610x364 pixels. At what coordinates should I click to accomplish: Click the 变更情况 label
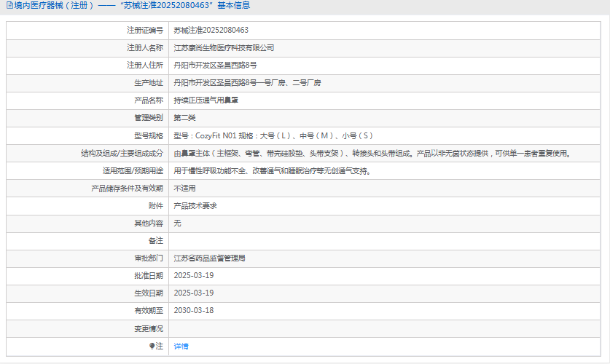point(149,328)
